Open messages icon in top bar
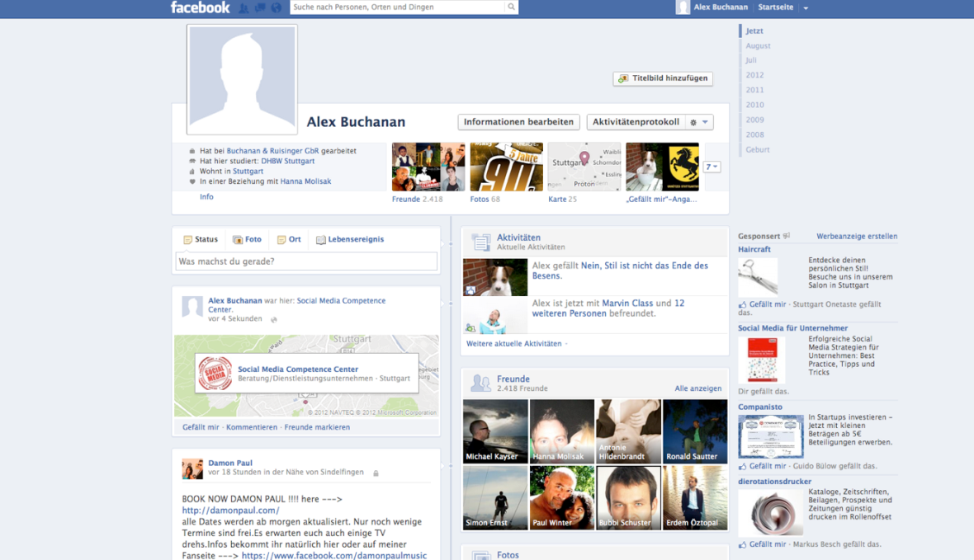 (260, 8)
